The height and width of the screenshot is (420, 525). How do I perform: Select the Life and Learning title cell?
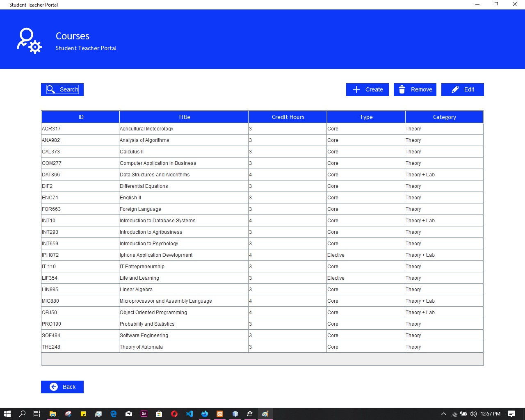coord(184,278)
